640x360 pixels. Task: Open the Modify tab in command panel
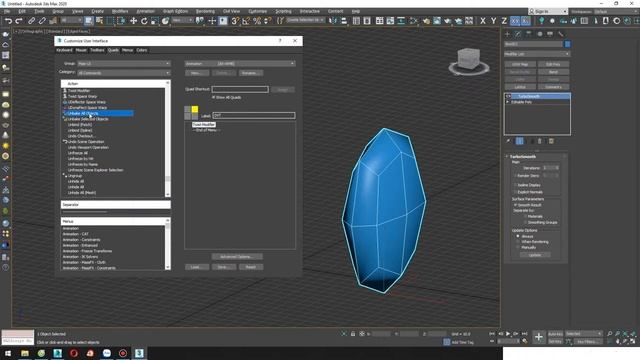click(518, 34)
